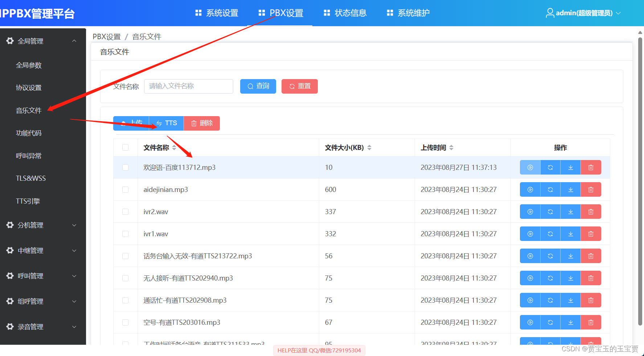Play the ivr1.wav file
Image resolution: width=644 pixels, height=356 pixels.
point(530,234)
